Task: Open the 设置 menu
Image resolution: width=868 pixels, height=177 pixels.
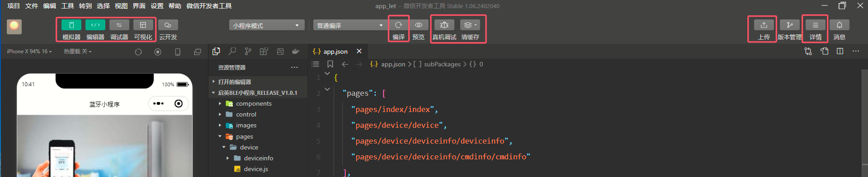Action: (157, 6)
